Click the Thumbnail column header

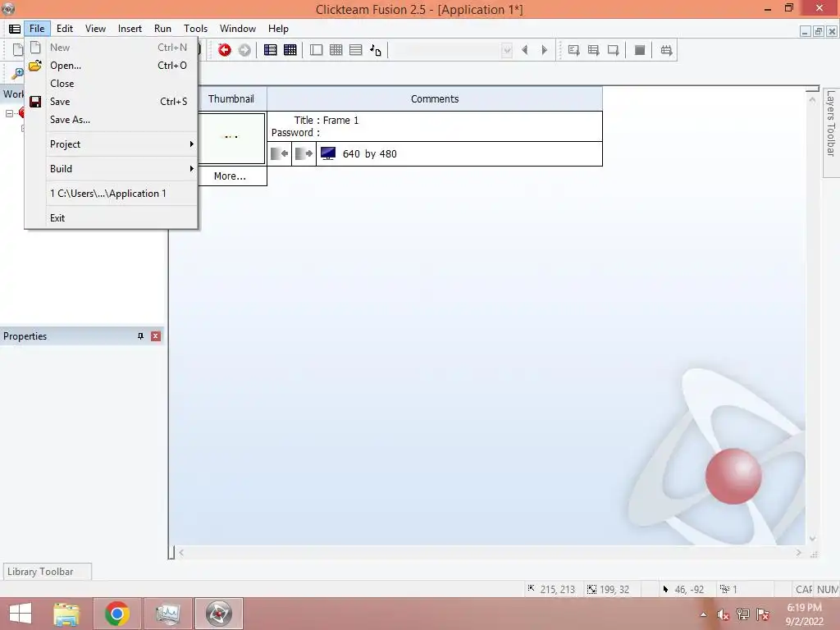tap(231, 99)
